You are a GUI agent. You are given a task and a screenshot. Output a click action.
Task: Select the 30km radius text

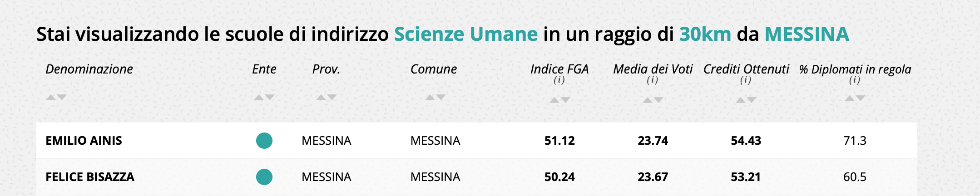point(705,34)
